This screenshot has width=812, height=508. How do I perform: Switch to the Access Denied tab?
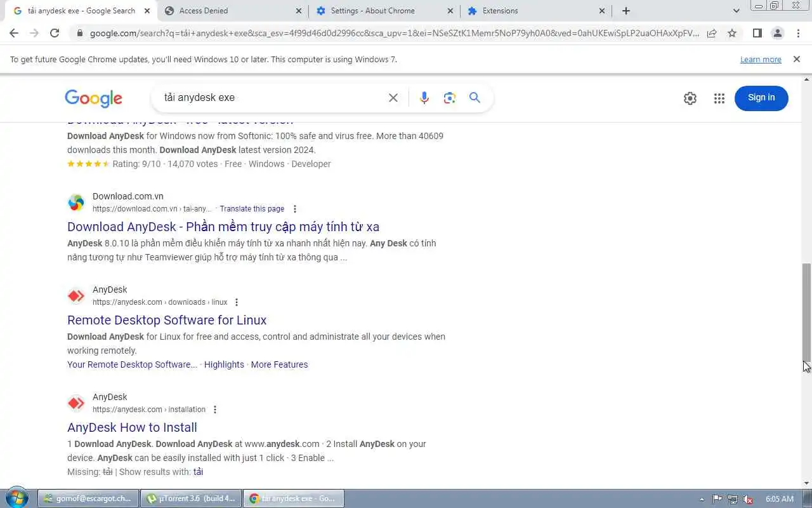[233, 11]
